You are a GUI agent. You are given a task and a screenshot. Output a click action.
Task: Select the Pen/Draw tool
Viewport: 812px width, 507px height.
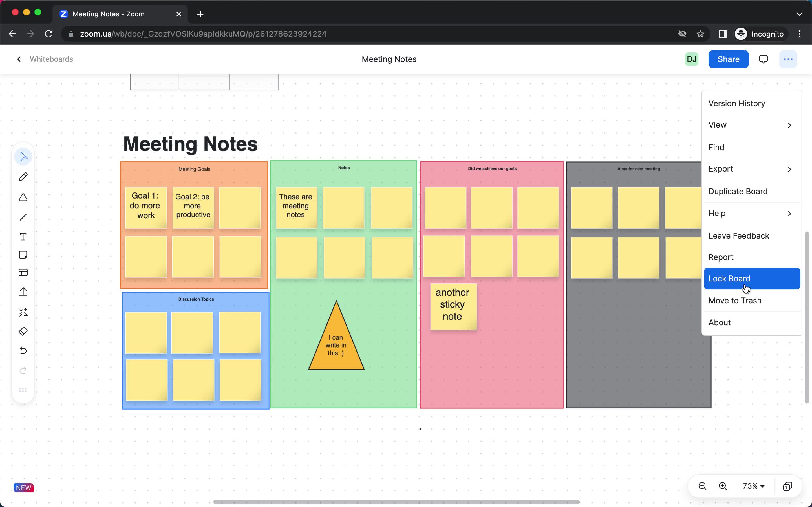coord(23,176)
